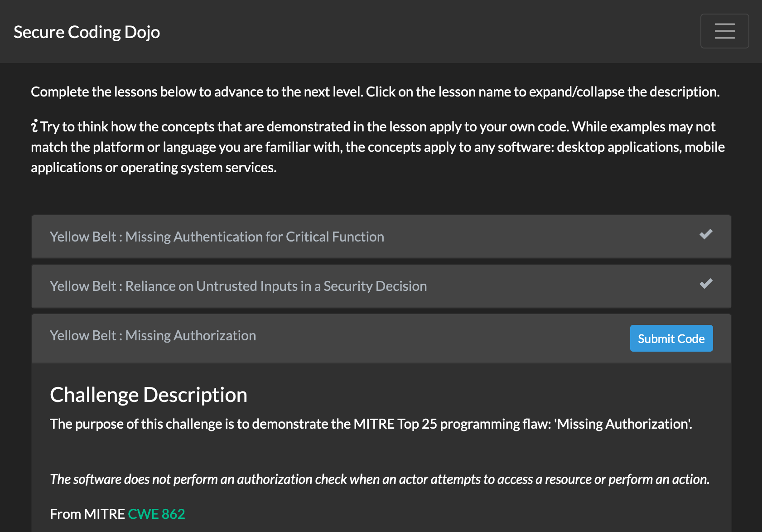The height and width of the screenshot is (532, 762).
Task: Collapse the Missing Authorization lesson
Action: [x=153, y=335]
